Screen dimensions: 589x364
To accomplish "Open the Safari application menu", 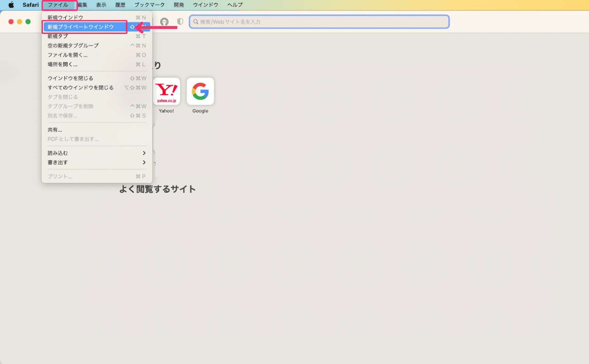I will pyautogui.click(x=31, y=5).
